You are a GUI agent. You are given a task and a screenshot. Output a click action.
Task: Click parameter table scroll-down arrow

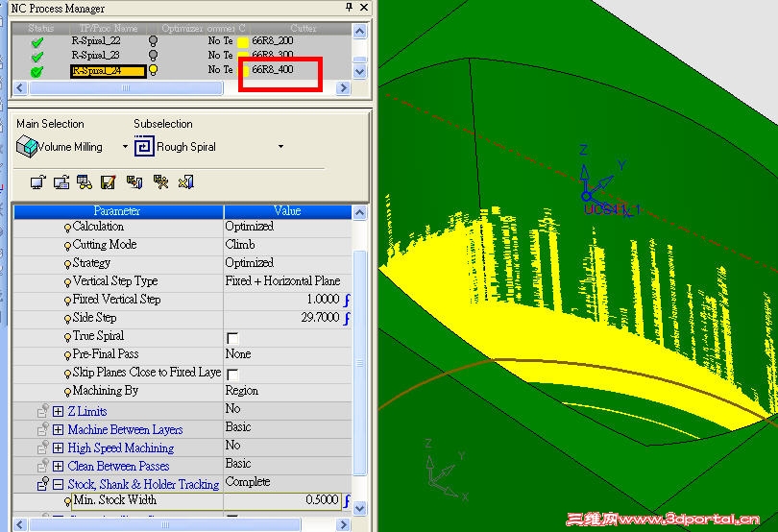point(360,509)
